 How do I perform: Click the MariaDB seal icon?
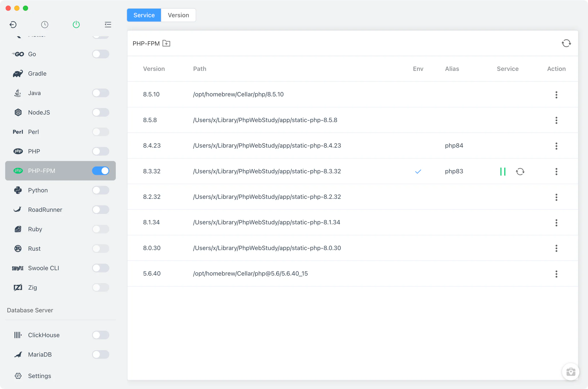tap(18, 355)
